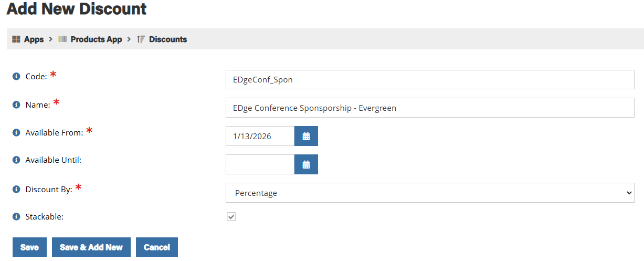Click the Products App barcode icon
The width and height of the screenshot is (644, 261).
tap(62, 39)
